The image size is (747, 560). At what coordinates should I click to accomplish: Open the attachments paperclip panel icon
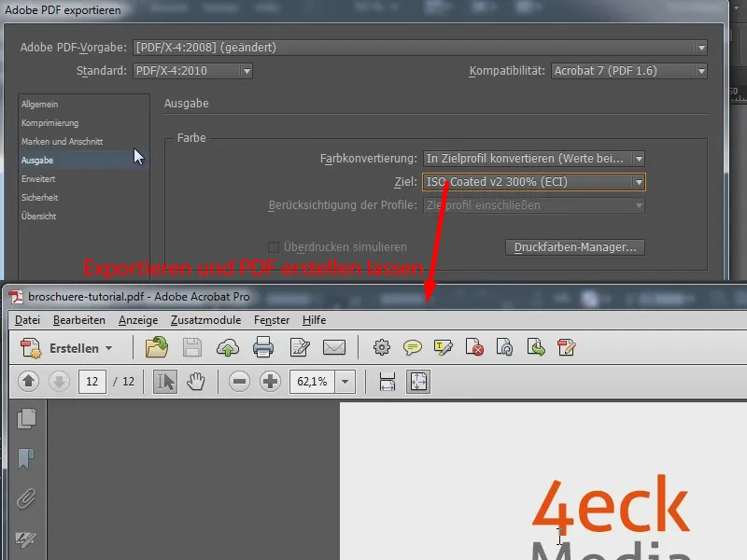click(x=26, y=499)
